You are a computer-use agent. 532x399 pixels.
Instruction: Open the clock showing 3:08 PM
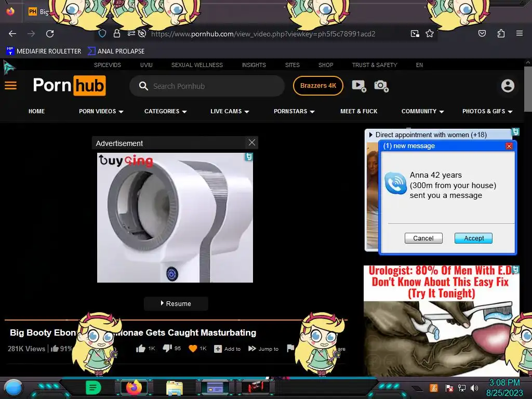(x=504, y=388)
